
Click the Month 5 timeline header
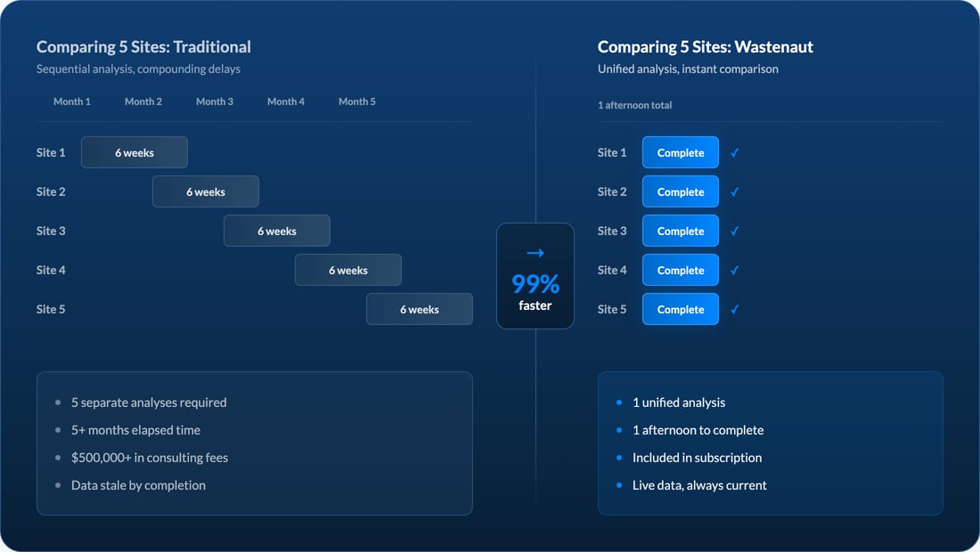coord(357,101)
